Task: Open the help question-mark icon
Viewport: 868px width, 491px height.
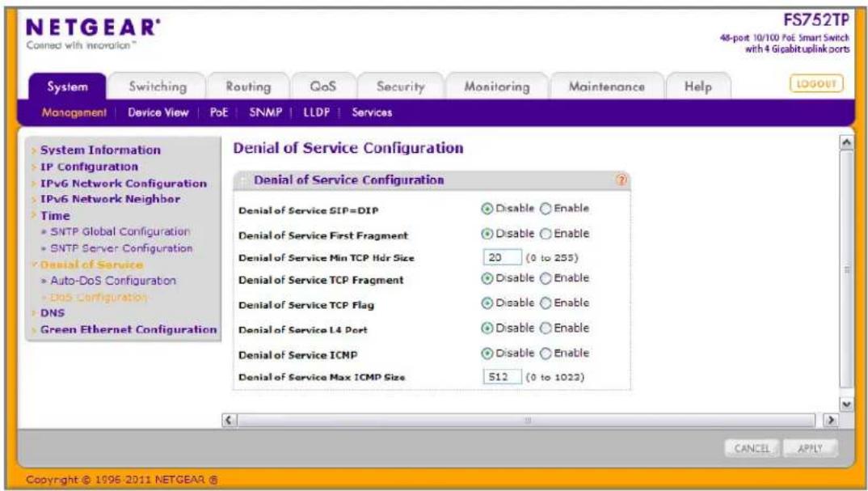Action: 622,180
